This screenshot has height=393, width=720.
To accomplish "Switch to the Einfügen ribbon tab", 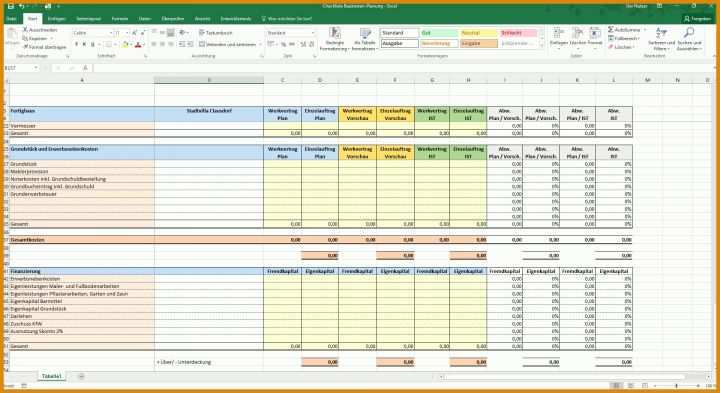I will [x=56, y=19].
